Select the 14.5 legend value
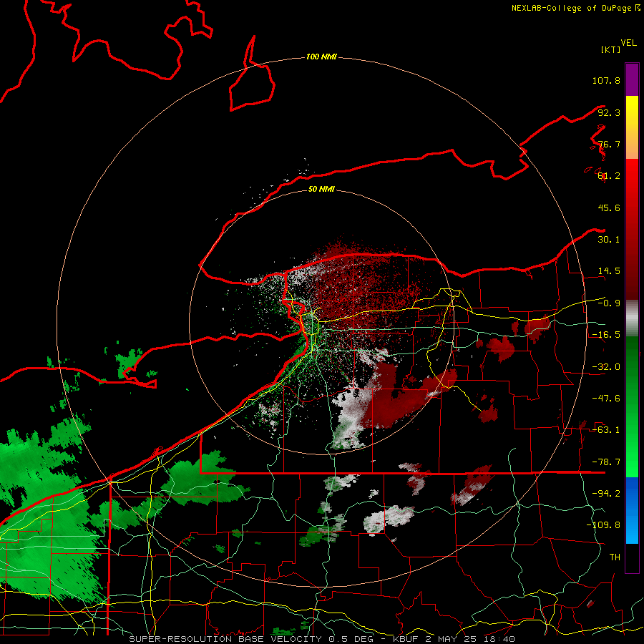The image size is (644, 644). (x=609, y=271)
